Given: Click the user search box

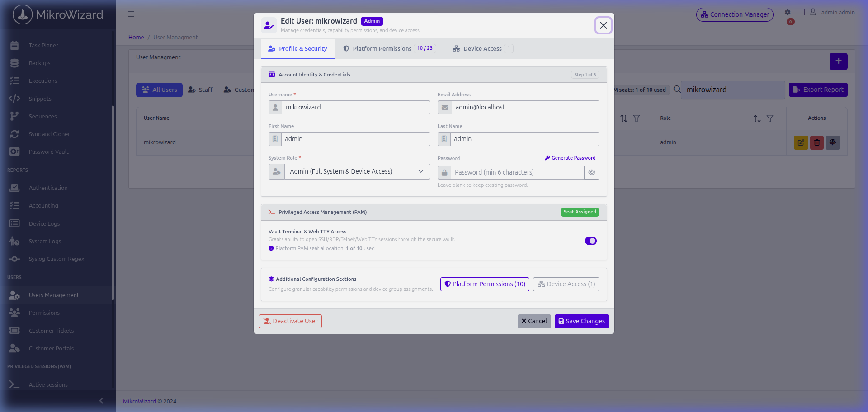Looking at the screenshot, I should pos(733,90).
